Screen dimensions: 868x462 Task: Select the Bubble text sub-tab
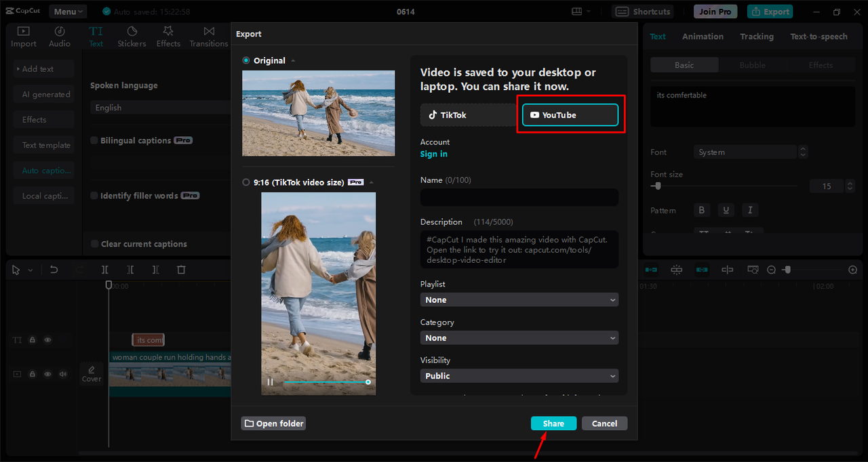pos(752,65)
